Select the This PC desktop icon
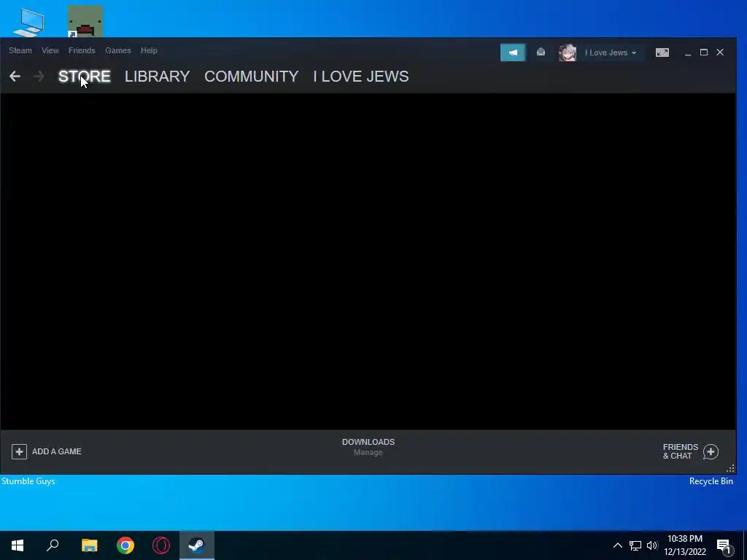This screenshot has height=560, width=747. pyautogui.click(x=28, y=22)
